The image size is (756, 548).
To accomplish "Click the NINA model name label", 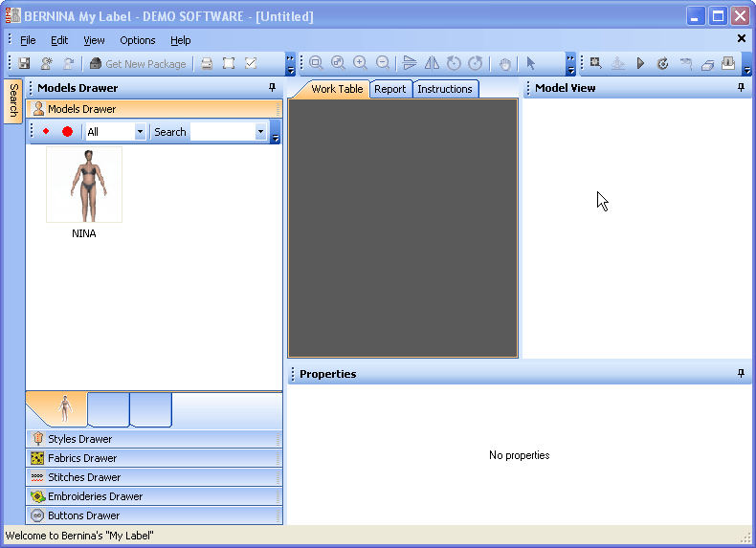I will coord(84,233).
